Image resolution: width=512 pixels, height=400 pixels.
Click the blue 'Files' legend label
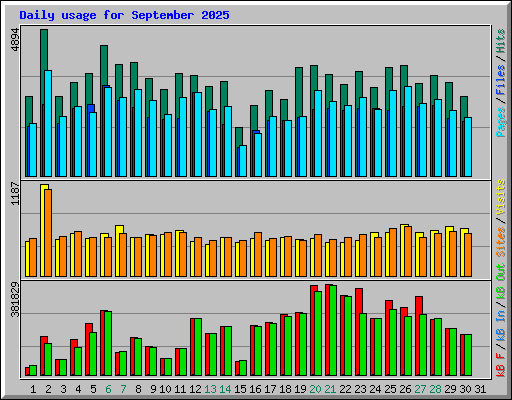pos(501,80)
